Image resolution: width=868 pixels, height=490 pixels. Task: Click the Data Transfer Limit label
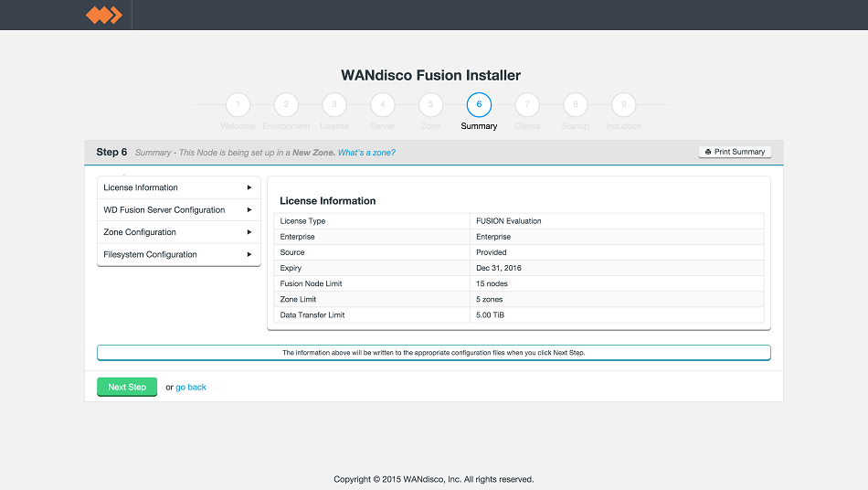coord(312,315)
